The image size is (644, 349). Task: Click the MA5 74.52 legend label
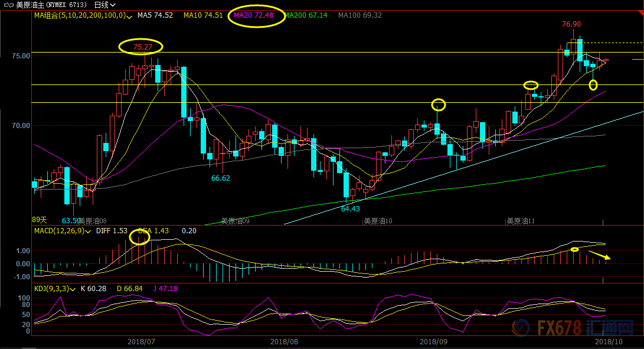click(x=155, y=15)
